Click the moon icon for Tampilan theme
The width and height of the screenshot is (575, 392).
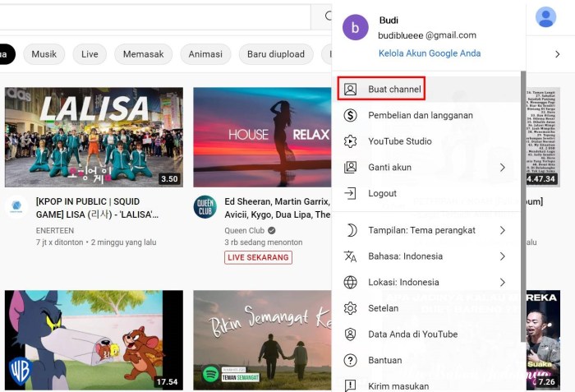pyautogui.click(x=351, y=230)
